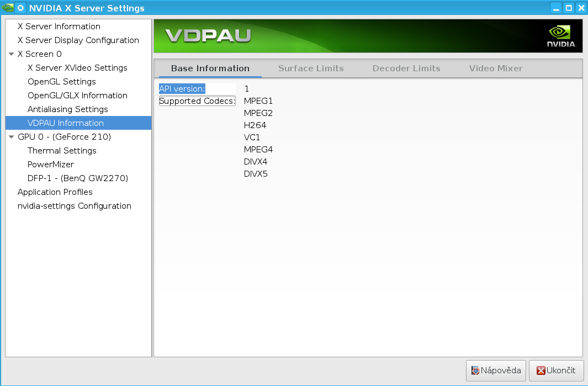Click the H264 codec entry
The image size is (588, 386).
tap(255, 125)
